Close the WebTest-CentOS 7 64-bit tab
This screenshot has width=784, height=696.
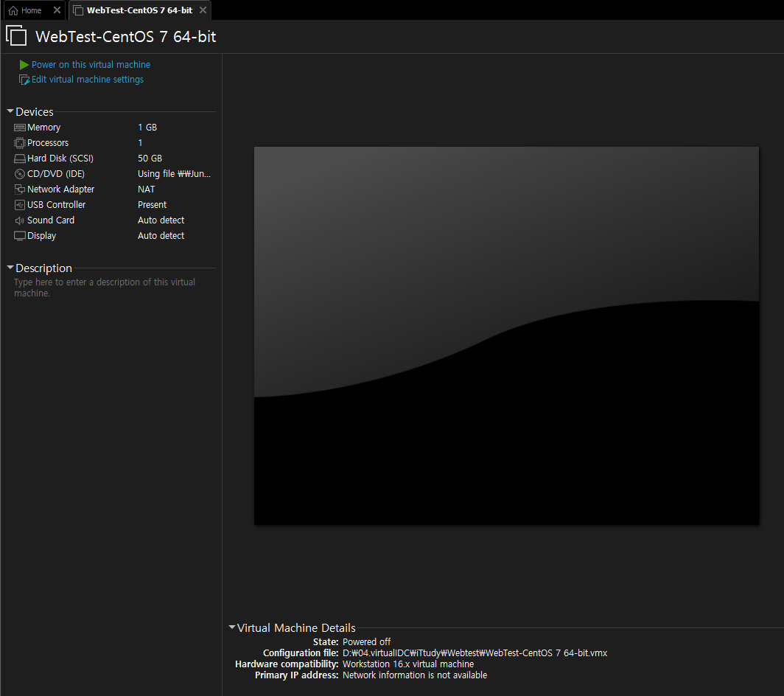click(x=203, y=10)
